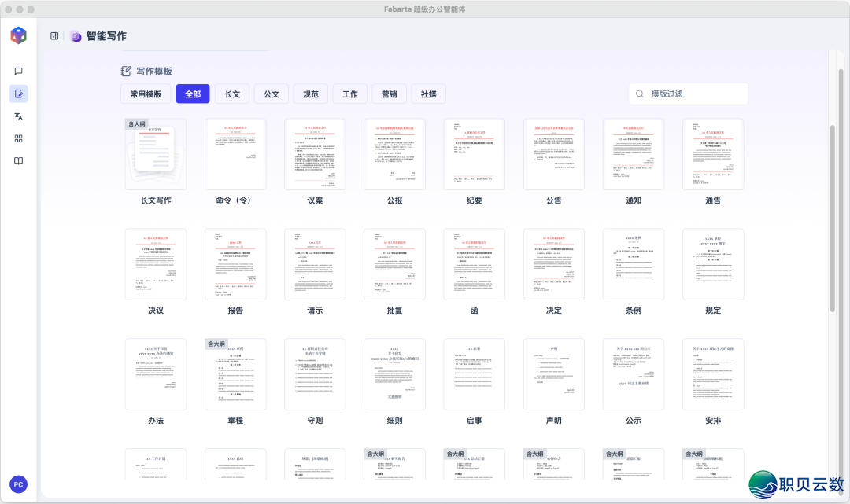Select the 常用模版 filter tab
This screenshot has height=504, width=850.
tap(146, 94)
